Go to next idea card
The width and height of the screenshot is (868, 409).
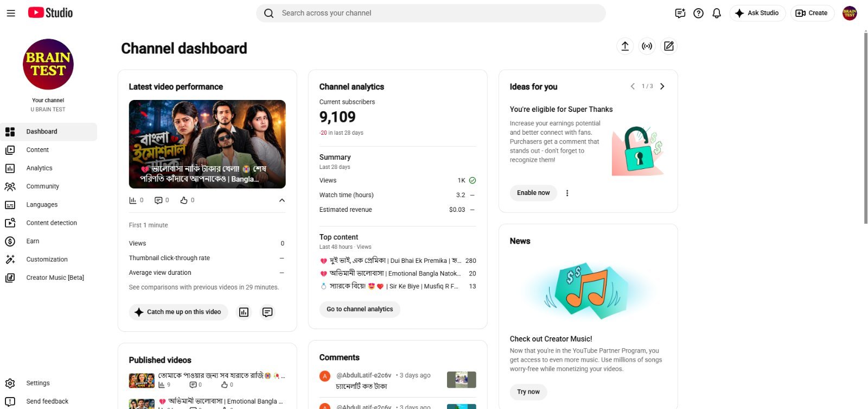[662, 86]
